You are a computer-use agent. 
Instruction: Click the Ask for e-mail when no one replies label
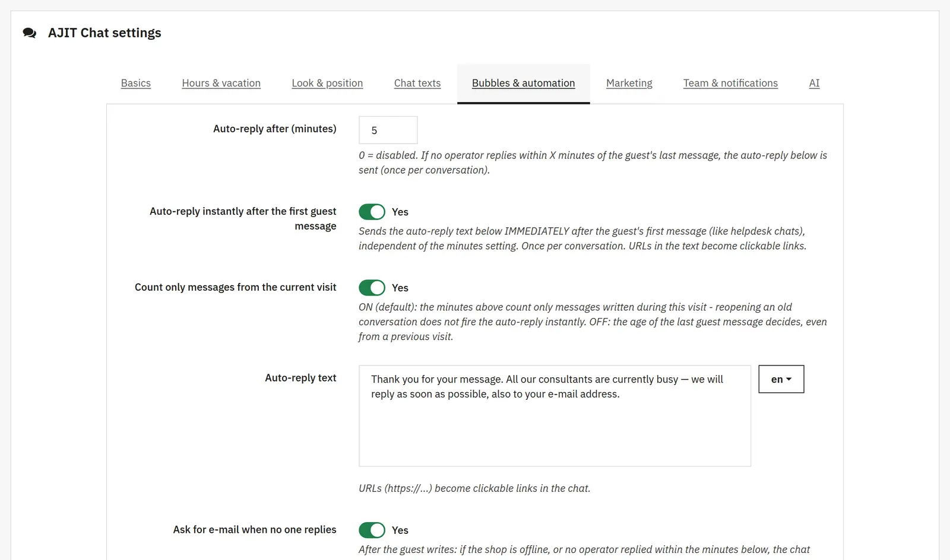[x=255, y=530]
